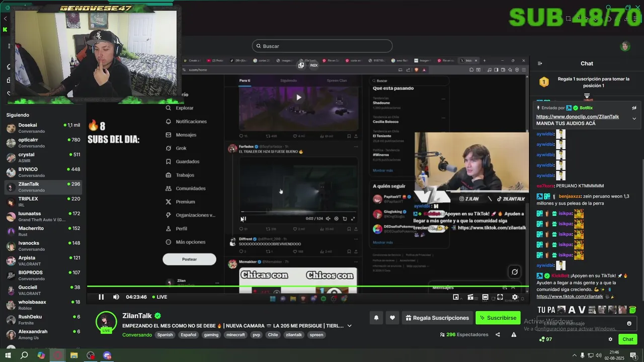Expand the gift leaderboard arrow
644x362 pixels.
(587, 96)
